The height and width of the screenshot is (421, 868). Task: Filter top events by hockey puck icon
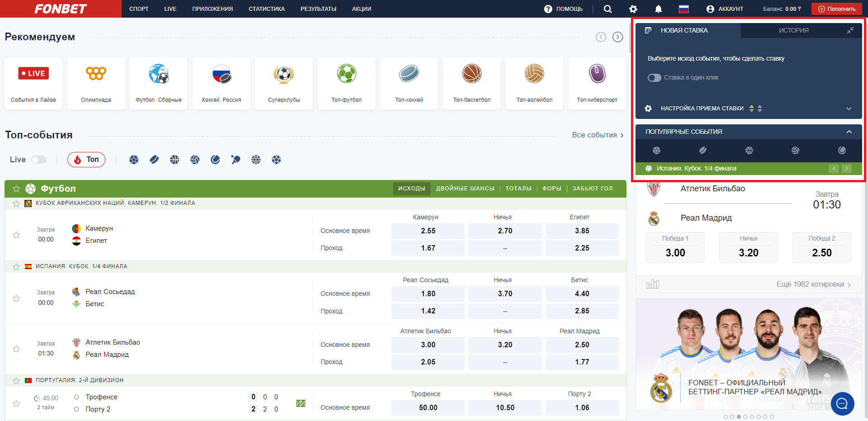tap(154, 160)
